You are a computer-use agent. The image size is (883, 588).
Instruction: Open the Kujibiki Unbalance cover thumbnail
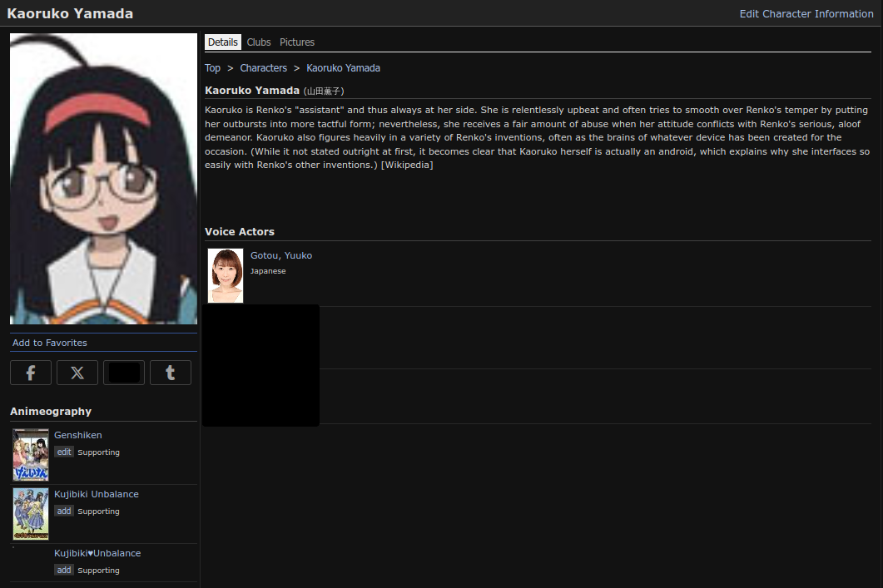(x=31, y=514)
